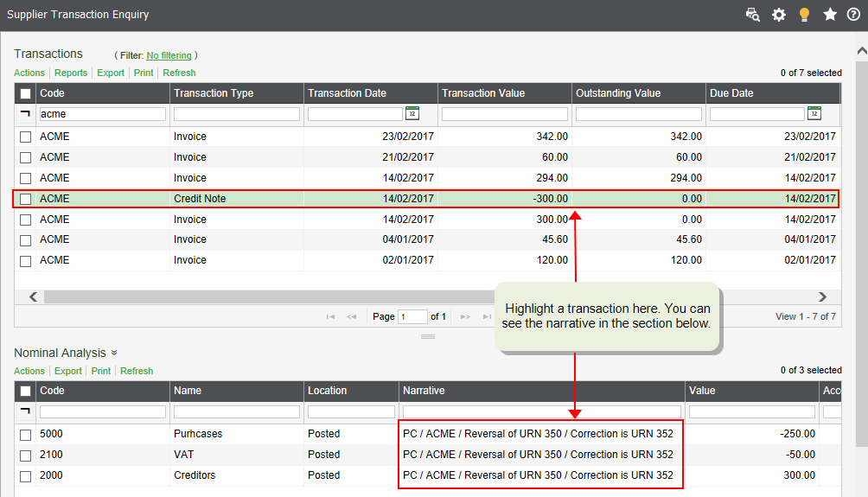Click the light bulb tips icon

tap(804, 15)
